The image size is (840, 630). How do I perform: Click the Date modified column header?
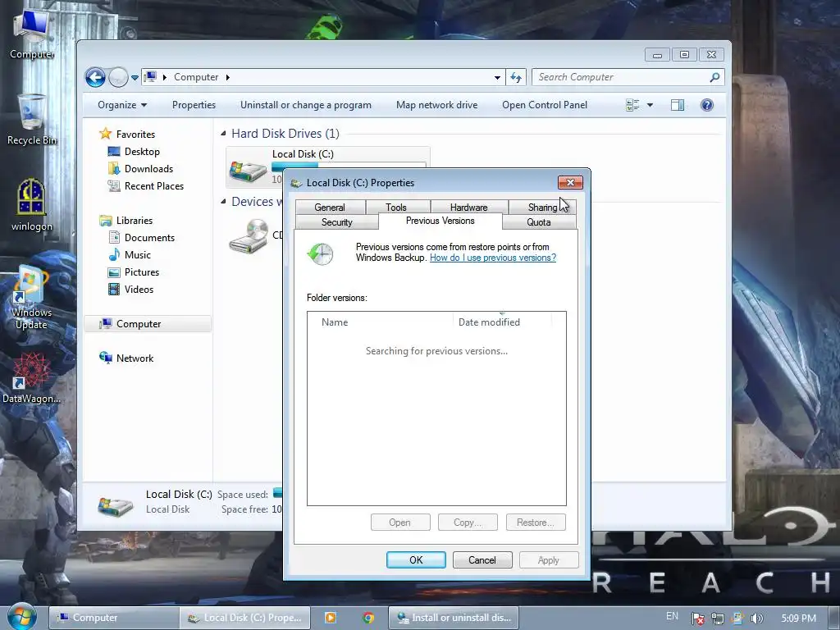tap(502, 322)
